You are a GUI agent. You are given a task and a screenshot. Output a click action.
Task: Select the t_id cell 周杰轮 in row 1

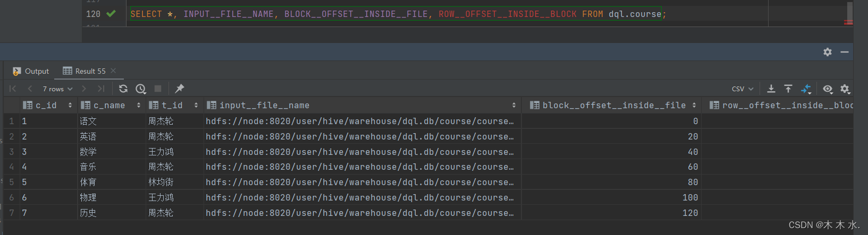[x=174, y=121]
